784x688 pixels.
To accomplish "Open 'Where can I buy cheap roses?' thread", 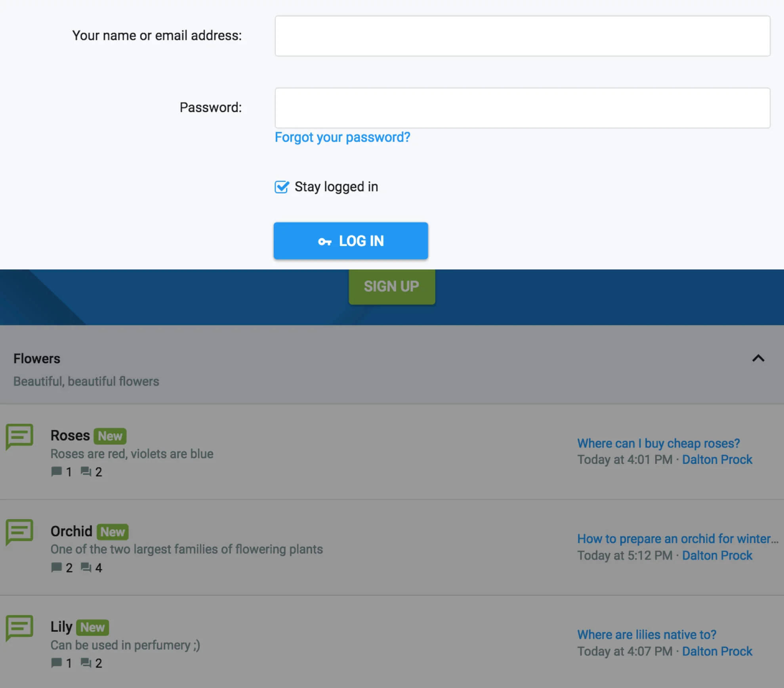I will point(658,443).
